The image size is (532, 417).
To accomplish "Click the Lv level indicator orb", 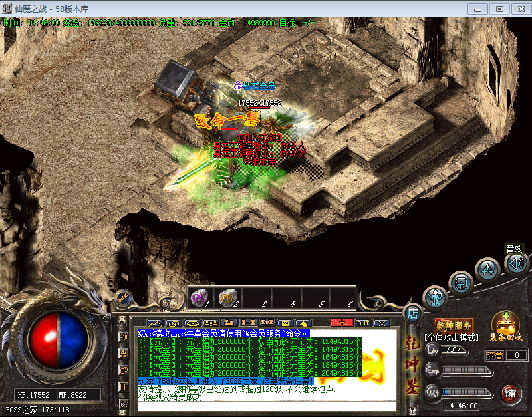I will pos(433,350).
